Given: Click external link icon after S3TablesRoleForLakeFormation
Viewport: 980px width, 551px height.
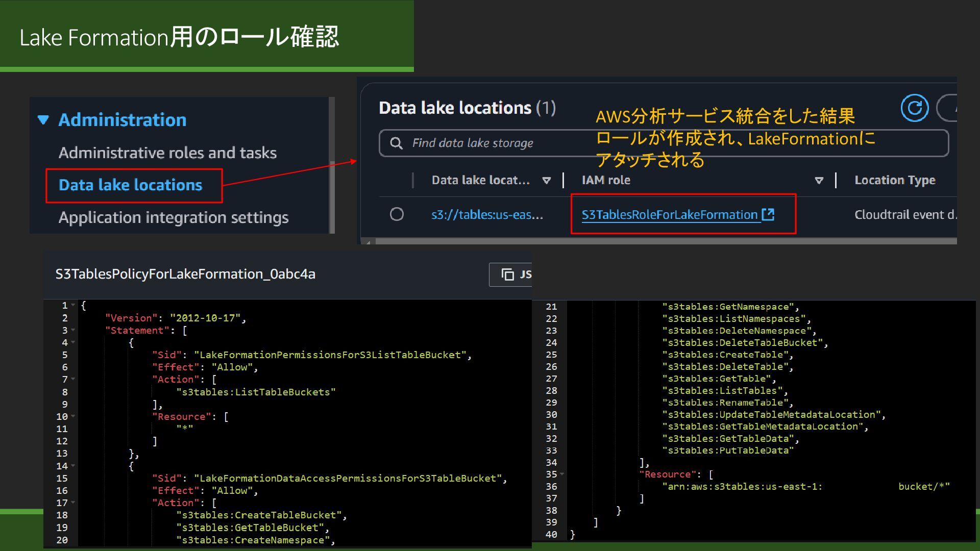Looking at the screenshot, I should (768, 215).
